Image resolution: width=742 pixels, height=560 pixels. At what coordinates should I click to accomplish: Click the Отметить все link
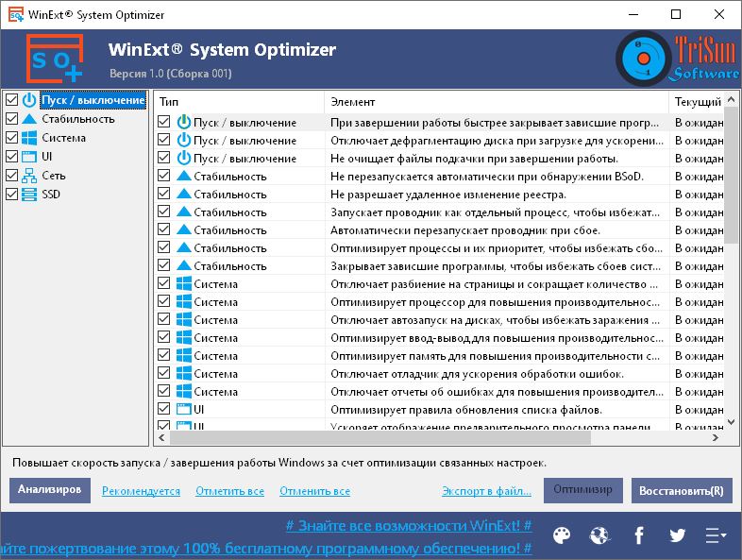(230, 491)
